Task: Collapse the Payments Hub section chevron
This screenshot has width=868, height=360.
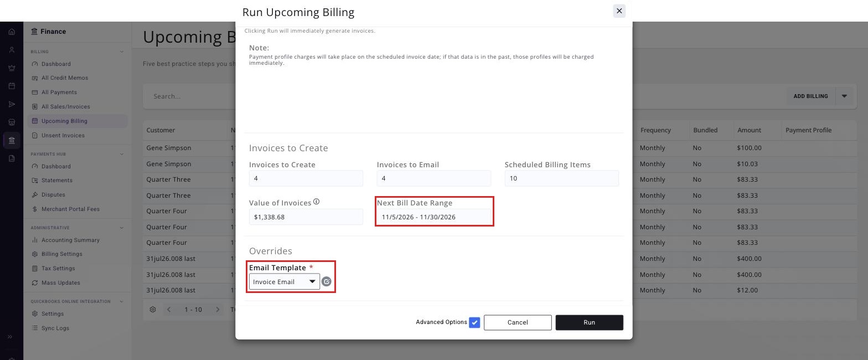Action: pyautogui.click(x=122, y=154)
